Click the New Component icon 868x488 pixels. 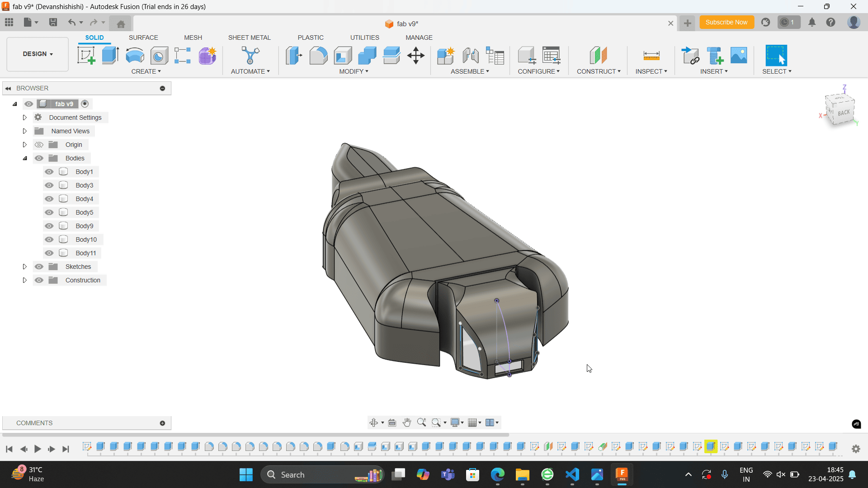pos(446,56)
